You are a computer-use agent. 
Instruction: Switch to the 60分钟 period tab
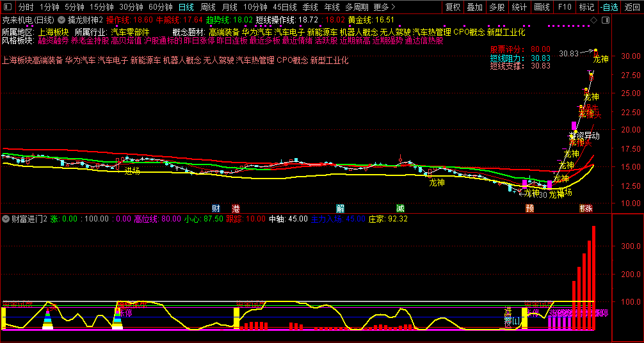(x=161, y=6)
